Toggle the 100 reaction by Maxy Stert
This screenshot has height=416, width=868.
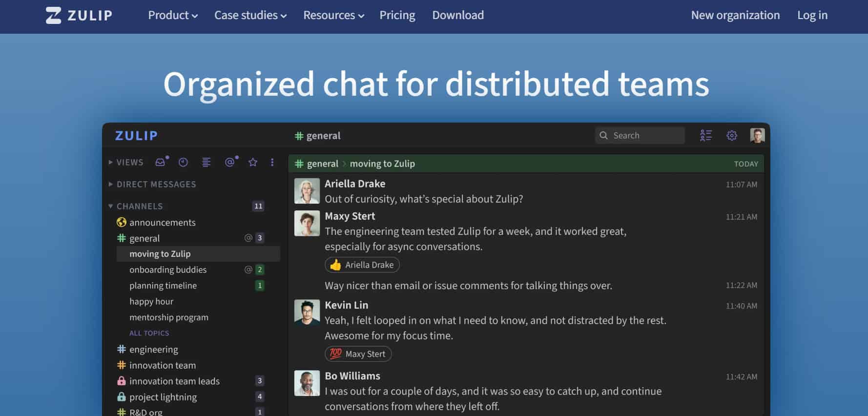(358, 354)
